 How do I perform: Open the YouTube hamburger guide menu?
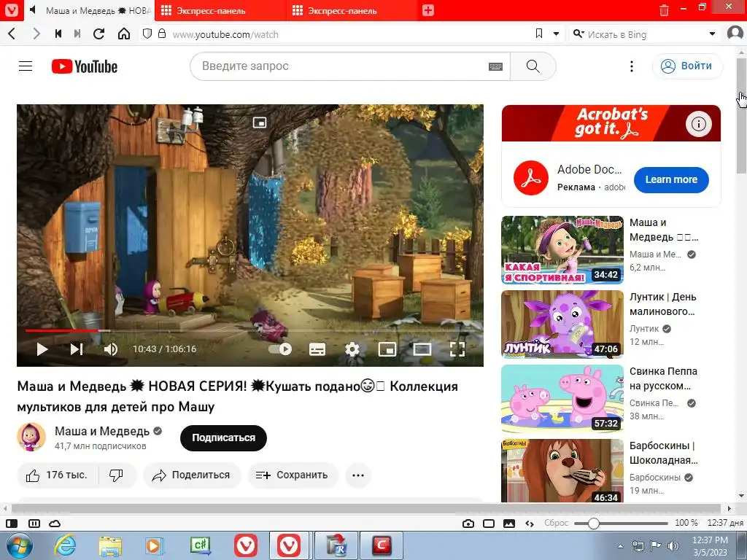[26, 66]
